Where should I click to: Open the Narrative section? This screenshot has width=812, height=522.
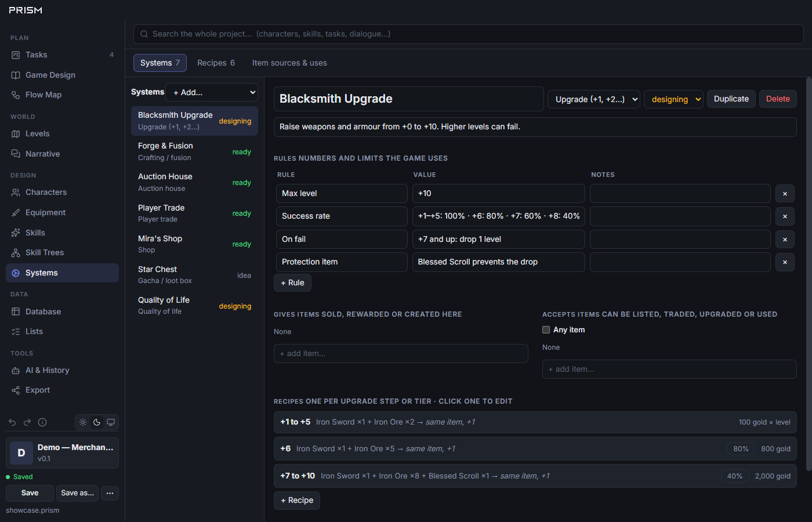point(62,154)
